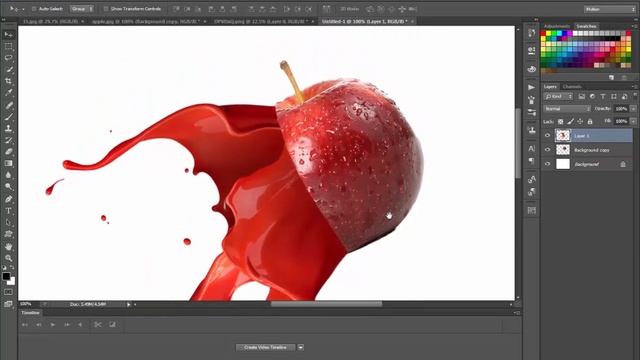Open Opacity slider dropdown arrow
Screen dimensions: 640x360
tap(633, 109)
